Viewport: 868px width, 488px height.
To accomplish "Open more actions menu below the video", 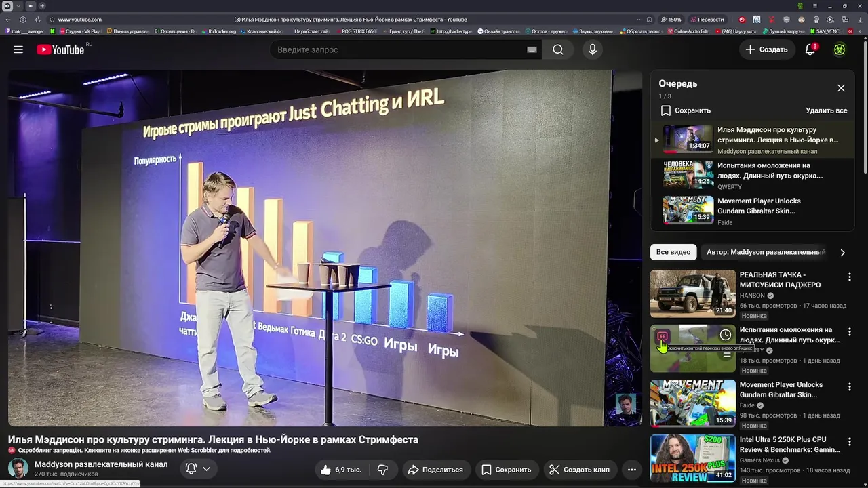I will click(x=632, y=470).
